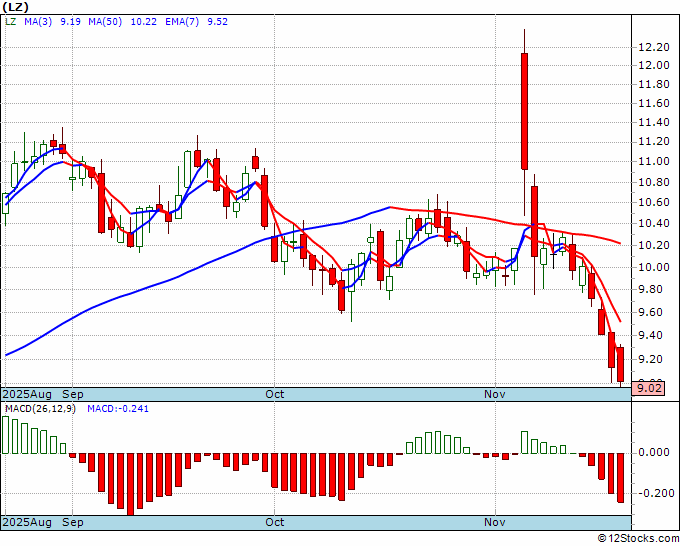Click the Nov label on price chart axis
680x546 pixels.
click(495, 394)
